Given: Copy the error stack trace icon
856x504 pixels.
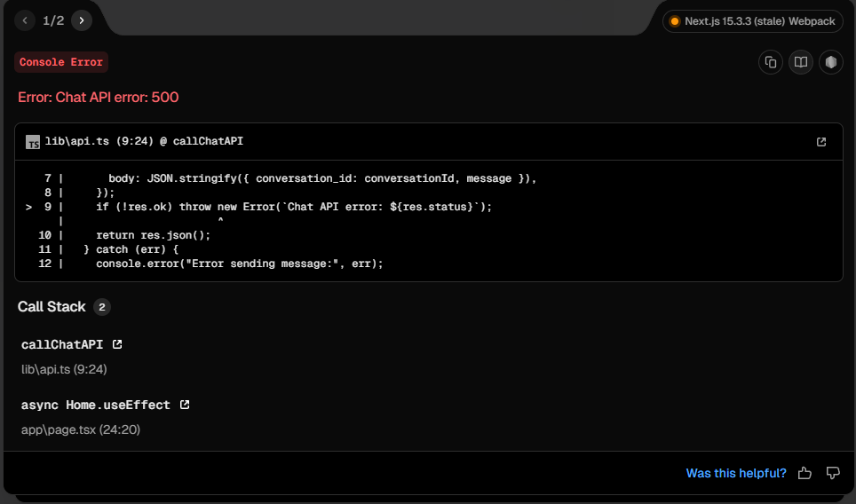Looking at the screenshot, I should point(770,62).
